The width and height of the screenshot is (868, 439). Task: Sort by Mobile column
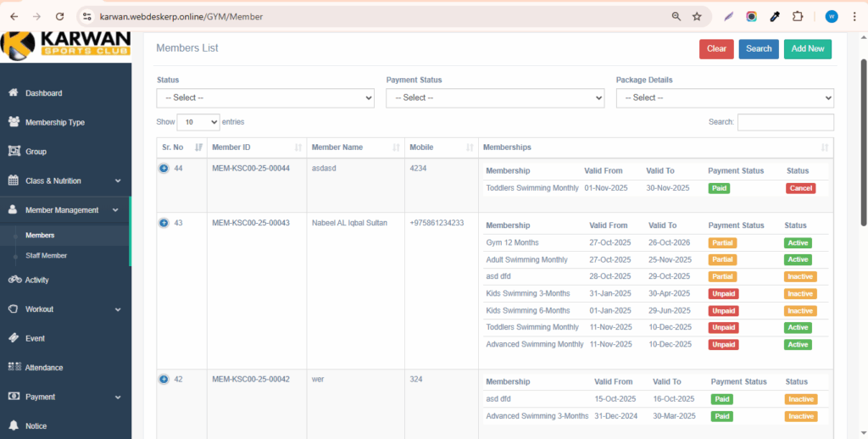point(441,147)
